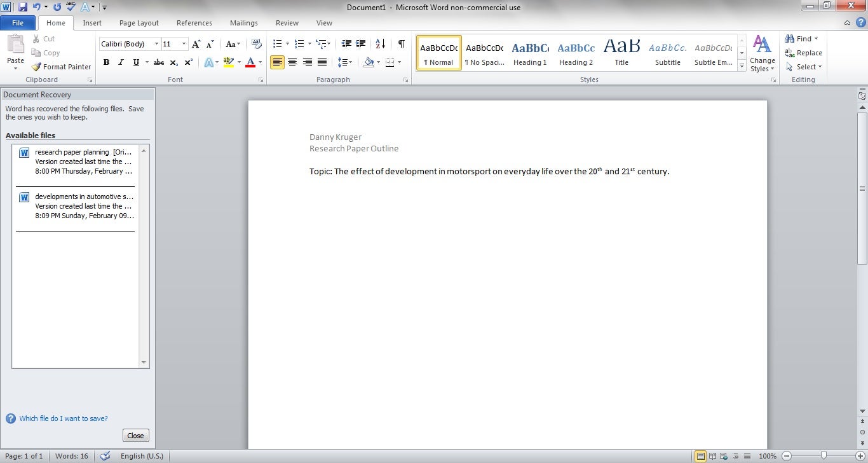The image size is (868, 463).
Task: Click the proofing check icon in status bar
Action: click(x=105, y=456)
